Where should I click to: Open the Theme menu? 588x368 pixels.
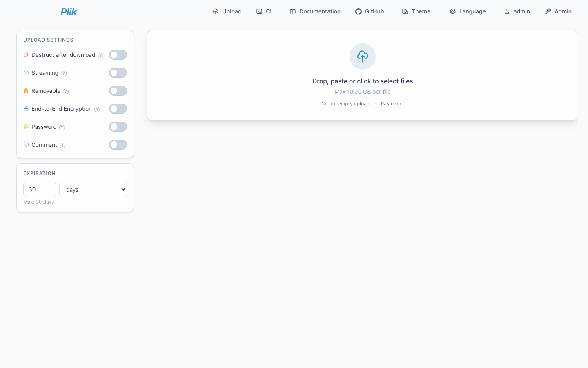pyautogui.click(x=416, y=11)
